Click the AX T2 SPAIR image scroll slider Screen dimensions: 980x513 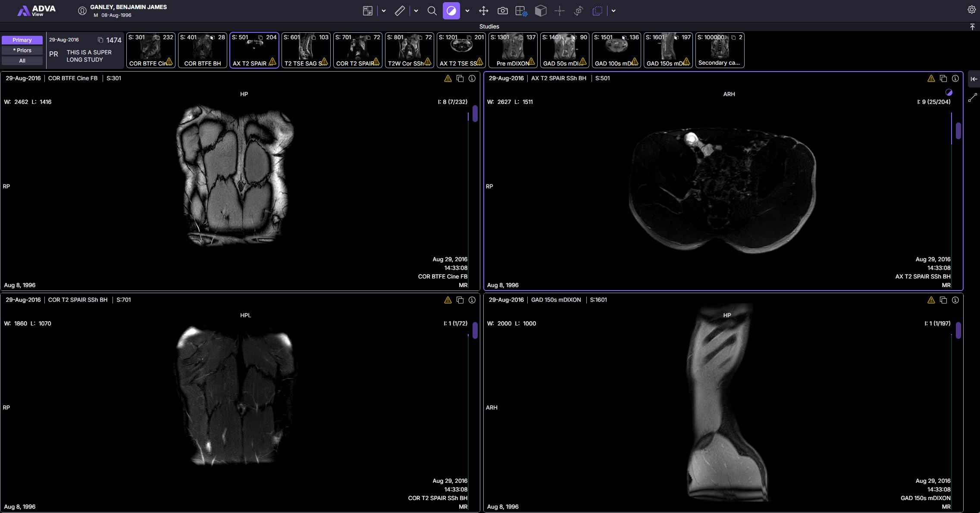click(x=958, y=131)
